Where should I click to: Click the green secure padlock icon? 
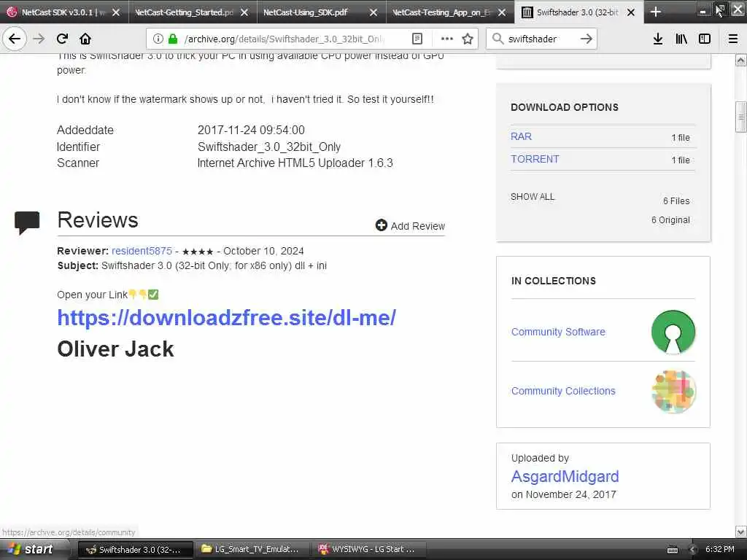[173, 39]
